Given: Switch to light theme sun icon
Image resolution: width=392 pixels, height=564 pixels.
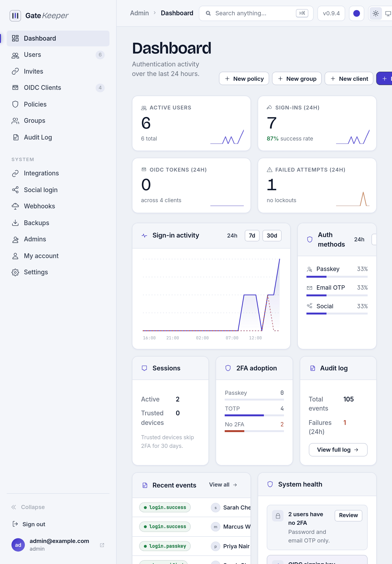Looking at the screenshot, I should coord(376,13).
